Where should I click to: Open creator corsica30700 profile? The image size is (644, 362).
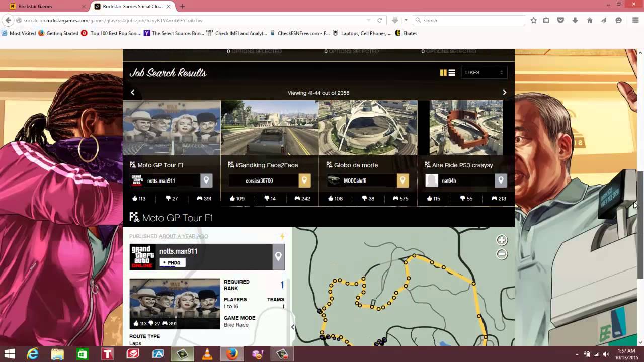click(x=259, y=180)
